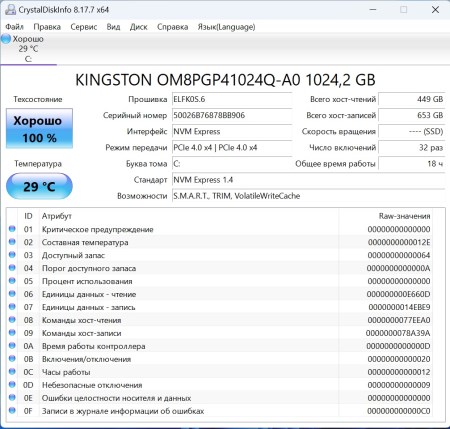Select the row Единицы данных - чтение
450x429 pixels.
pyautogui.click(x=220, y=294)
